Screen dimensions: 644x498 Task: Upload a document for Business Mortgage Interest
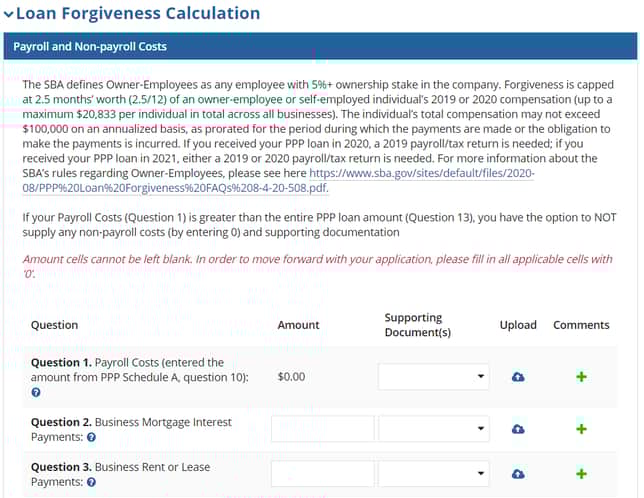[518, 429]
